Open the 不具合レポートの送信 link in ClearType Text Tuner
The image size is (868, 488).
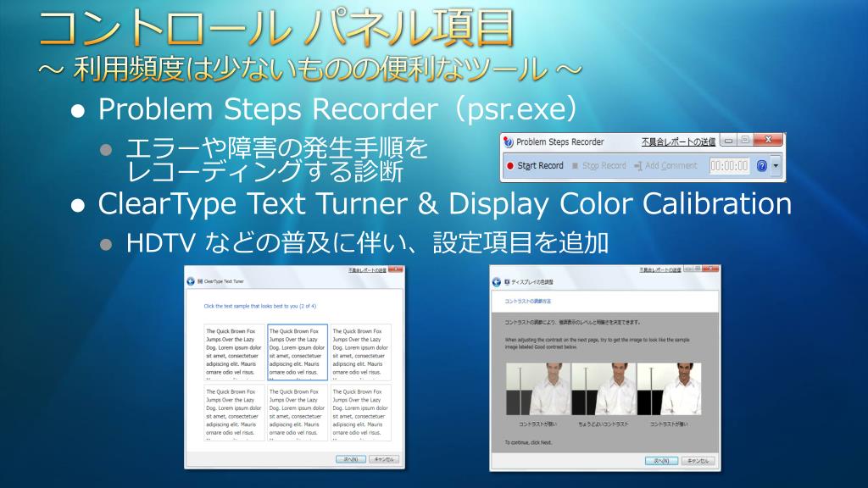tap(367, 270)
